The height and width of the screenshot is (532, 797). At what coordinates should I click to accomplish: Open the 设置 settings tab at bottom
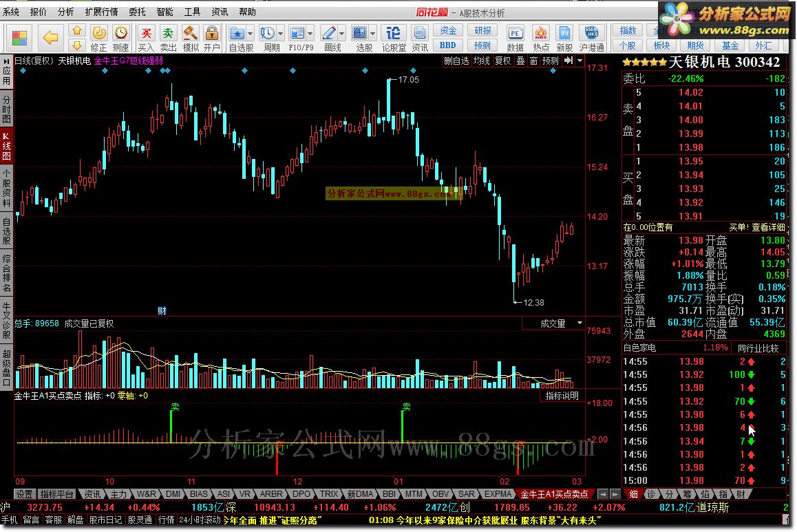24,494
